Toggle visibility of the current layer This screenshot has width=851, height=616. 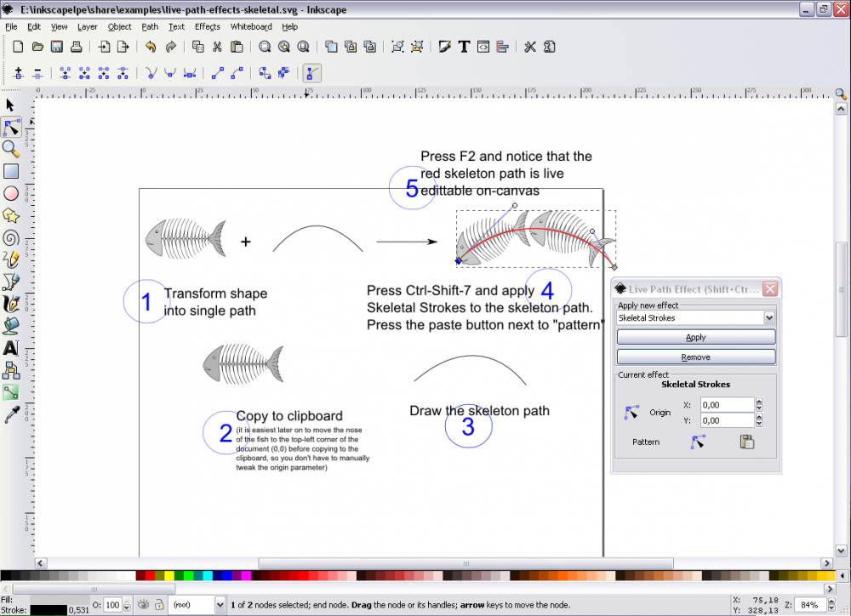click(x=142, y=604)
